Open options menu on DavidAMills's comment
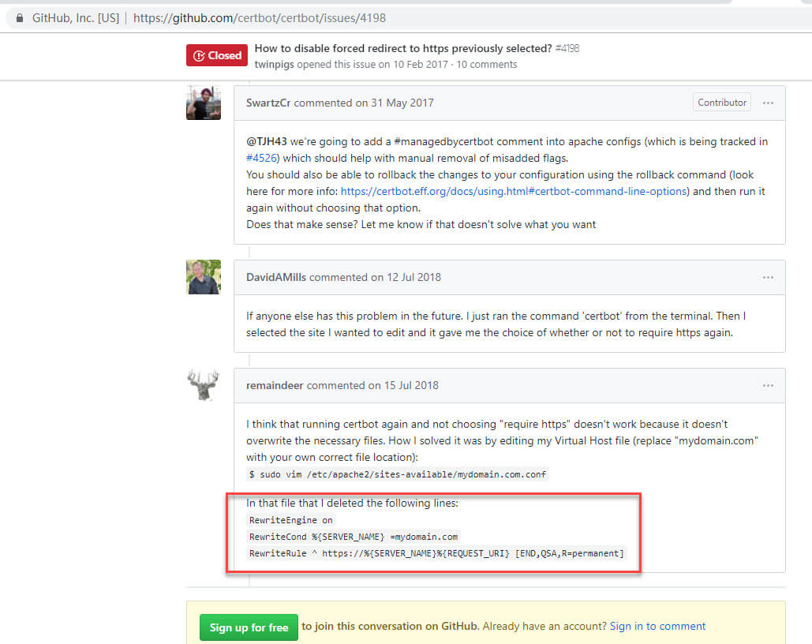The image size is (812, 644). [768, 277]
